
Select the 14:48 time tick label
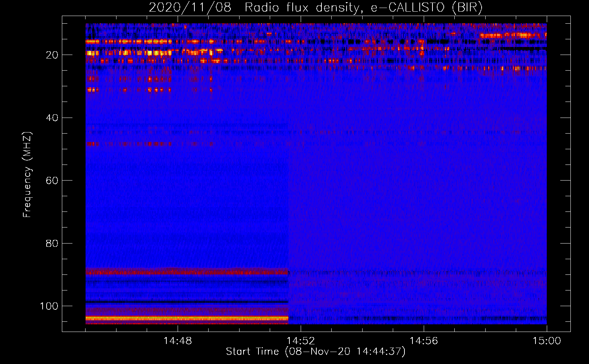(178, 341)
